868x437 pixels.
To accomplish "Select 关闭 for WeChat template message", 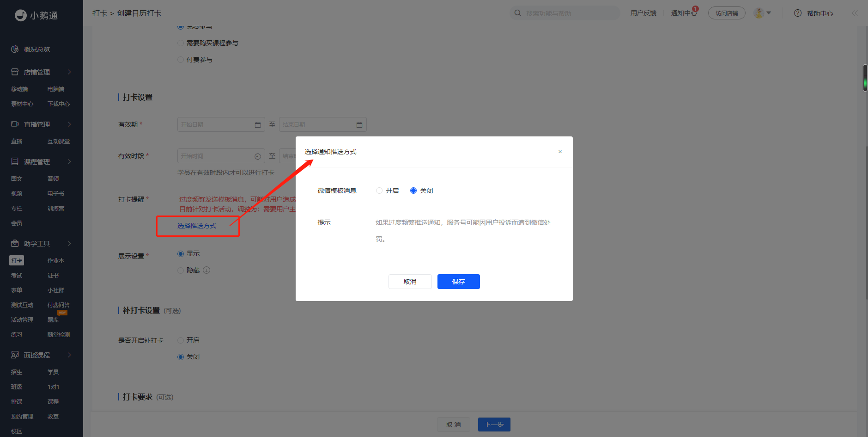I will coord(413,191).
